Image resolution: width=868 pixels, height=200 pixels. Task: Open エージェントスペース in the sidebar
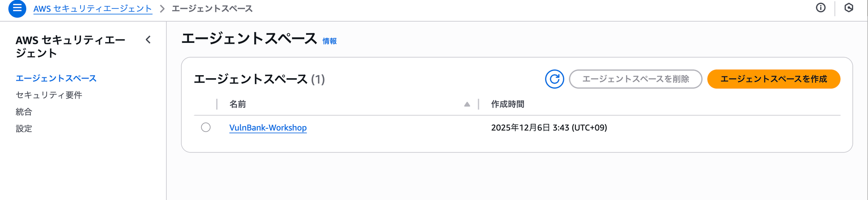[56, 78]
